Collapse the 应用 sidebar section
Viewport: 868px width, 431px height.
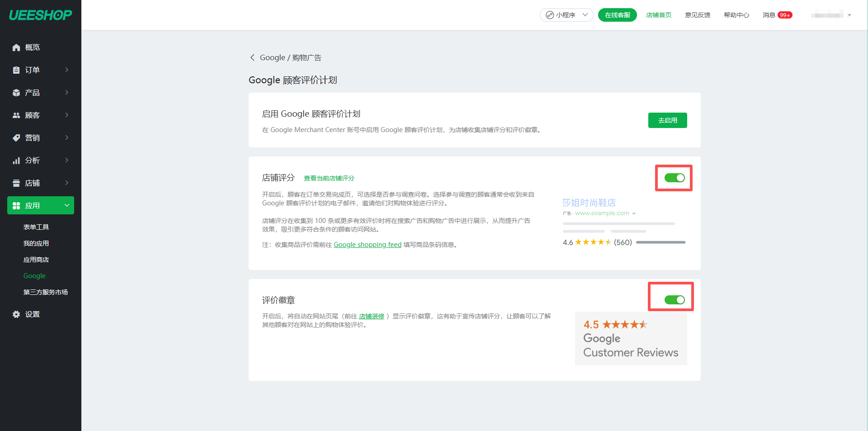67,206
